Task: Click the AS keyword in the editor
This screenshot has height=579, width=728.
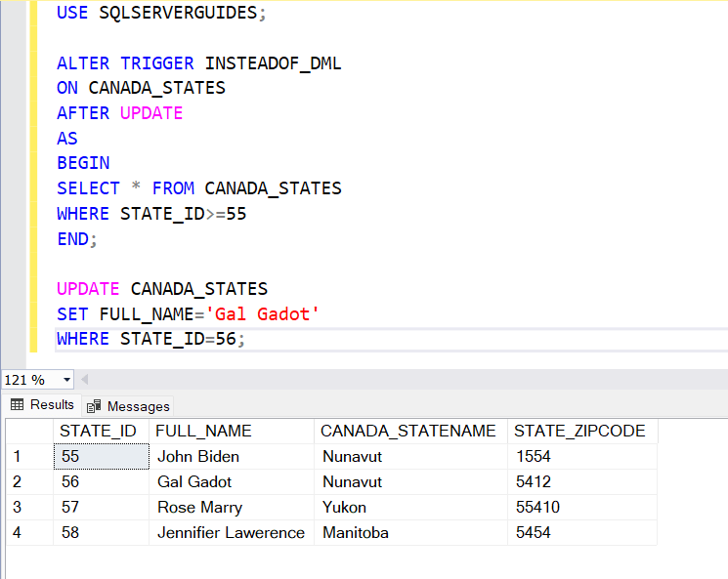Action: 67,139
